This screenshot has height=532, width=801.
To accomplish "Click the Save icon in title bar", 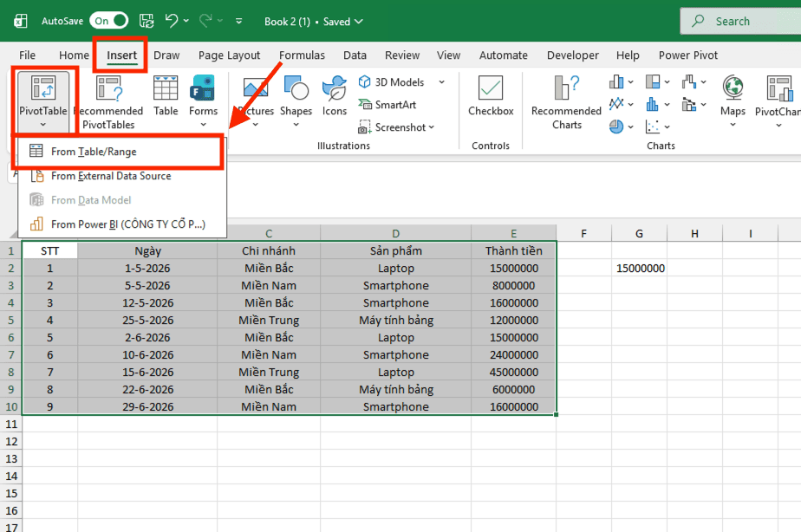I will pos(147,21).
